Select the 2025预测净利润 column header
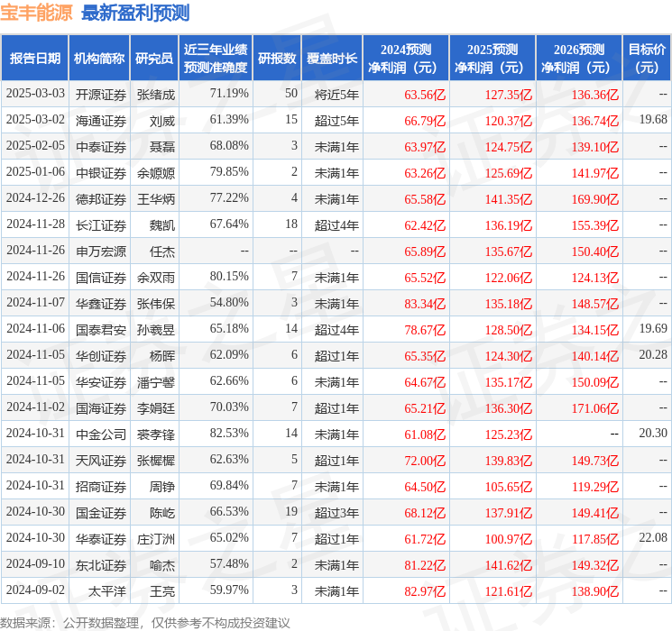The image size is (672, 631). [492, 59]
